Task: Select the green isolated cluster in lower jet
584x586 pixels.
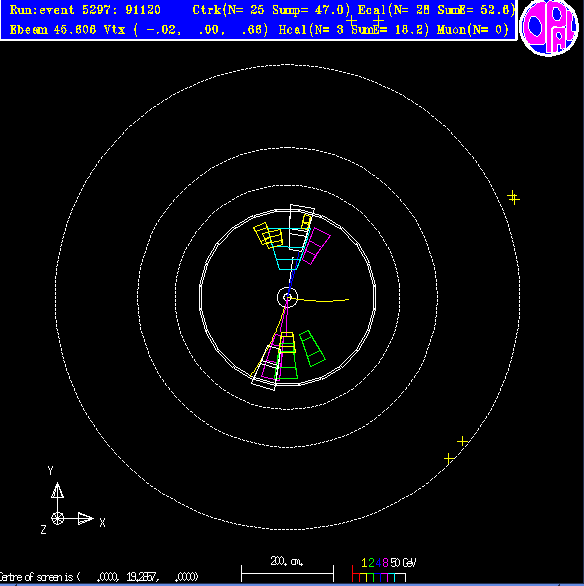Action: [312, 348]
